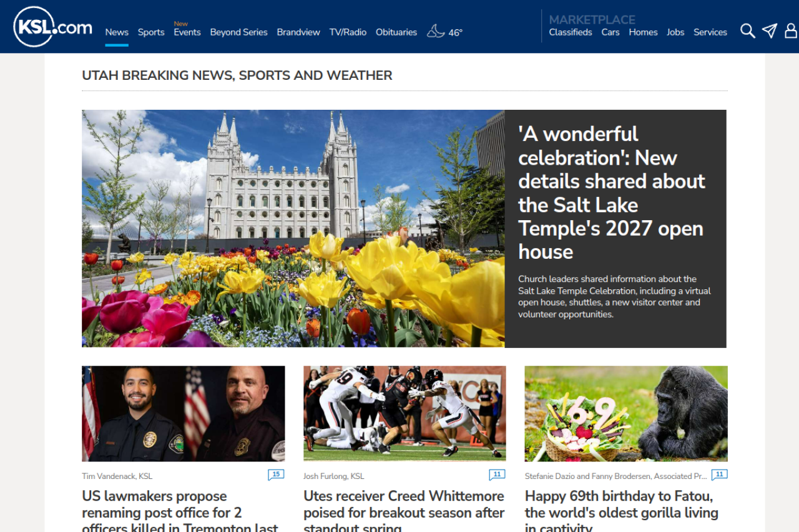Open the Sports menu
The width and height of the screenshot is (799, 532).
point(151,32)
